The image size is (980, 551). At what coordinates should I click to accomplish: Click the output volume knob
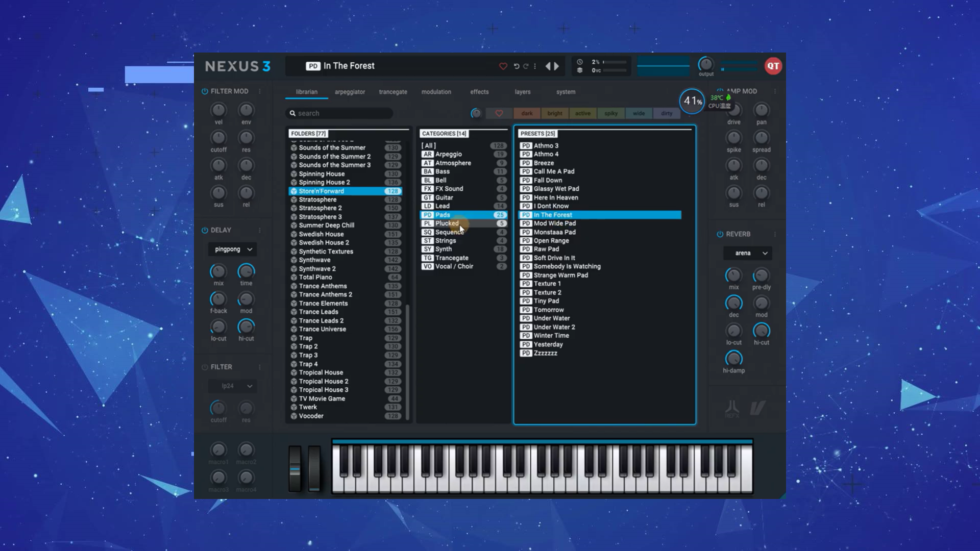coord(706,64)
